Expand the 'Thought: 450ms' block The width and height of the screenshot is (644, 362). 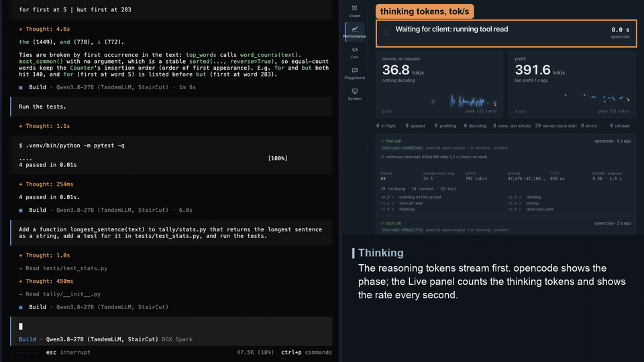click(46, 281)
